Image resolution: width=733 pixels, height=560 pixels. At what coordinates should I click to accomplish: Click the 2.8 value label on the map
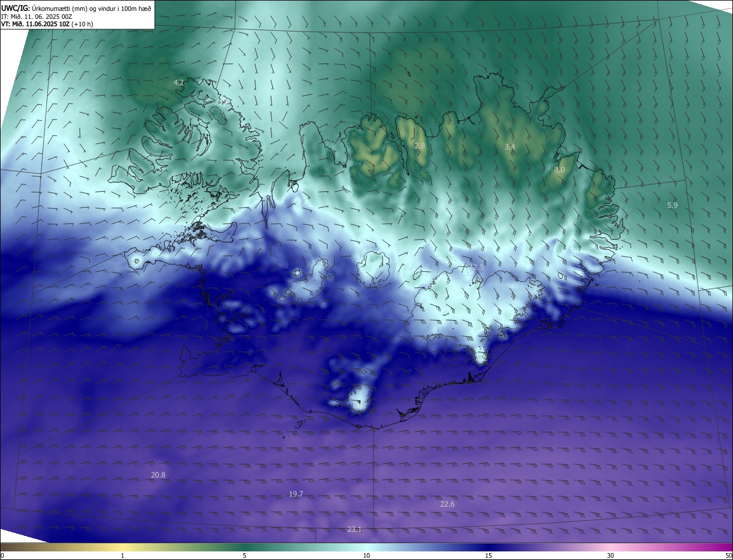(x=420, y=146)
